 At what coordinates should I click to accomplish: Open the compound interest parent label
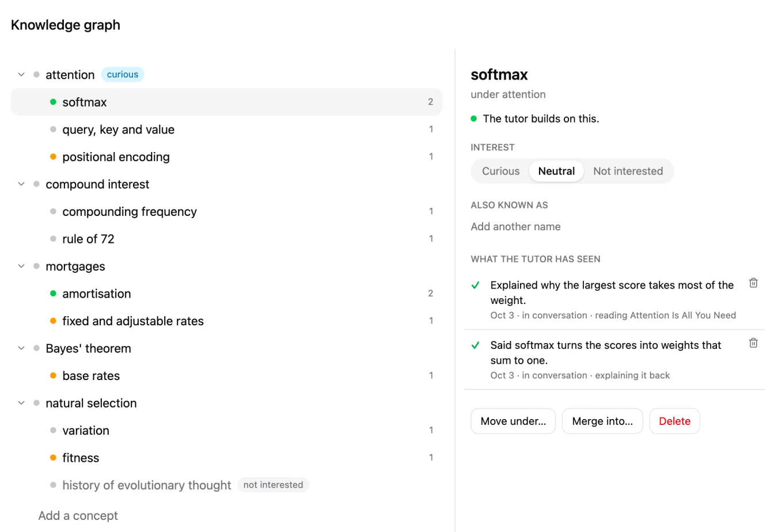click(97, 184)
